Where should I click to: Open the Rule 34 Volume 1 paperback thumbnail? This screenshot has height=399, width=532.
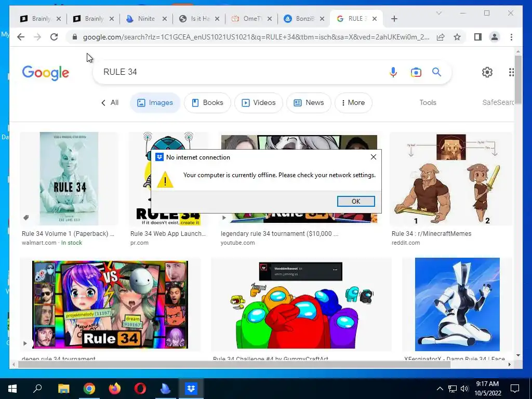[x=69, y=179]
